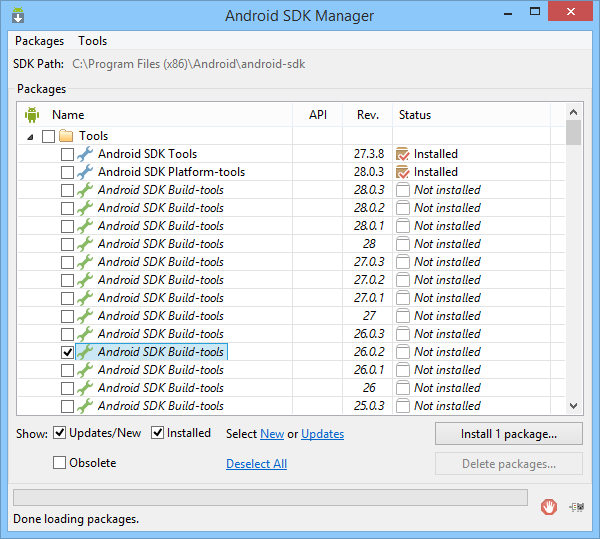Click the Tools folder icon in the tree
This screenshot has height=539, width=600.
(66, 135)
